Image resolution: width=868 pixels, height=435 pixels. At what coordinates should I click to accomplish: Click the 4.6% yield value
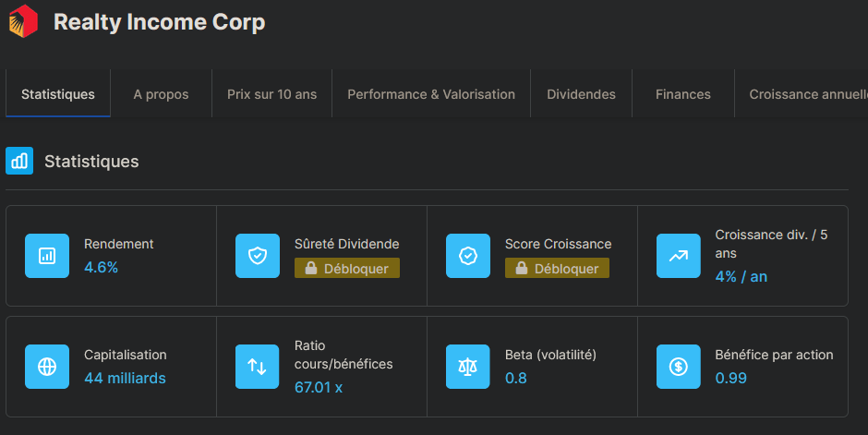102,267
